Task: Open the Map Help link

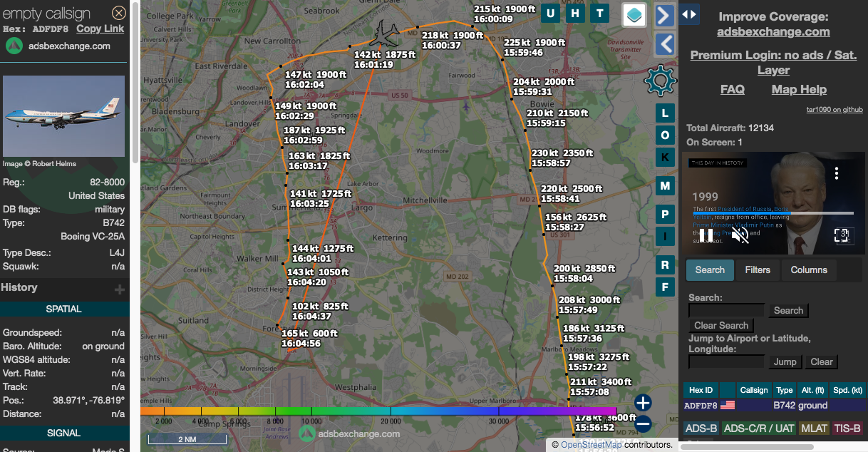Action: tap(799, 89)
